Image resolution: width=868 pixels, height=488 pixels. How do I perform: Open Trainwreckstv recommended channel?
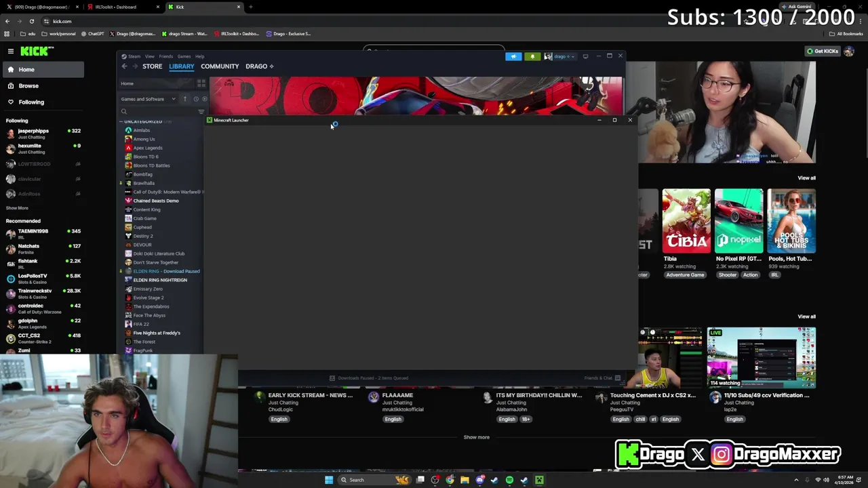pos(43,293)
